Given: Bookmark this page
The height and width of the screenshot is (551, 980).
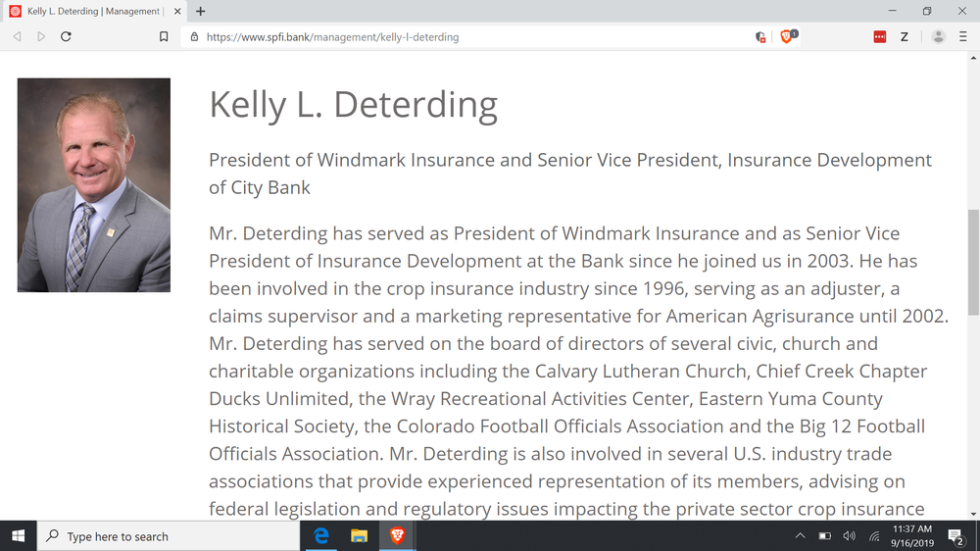Looking at the screenshot, I should point(164,36).
